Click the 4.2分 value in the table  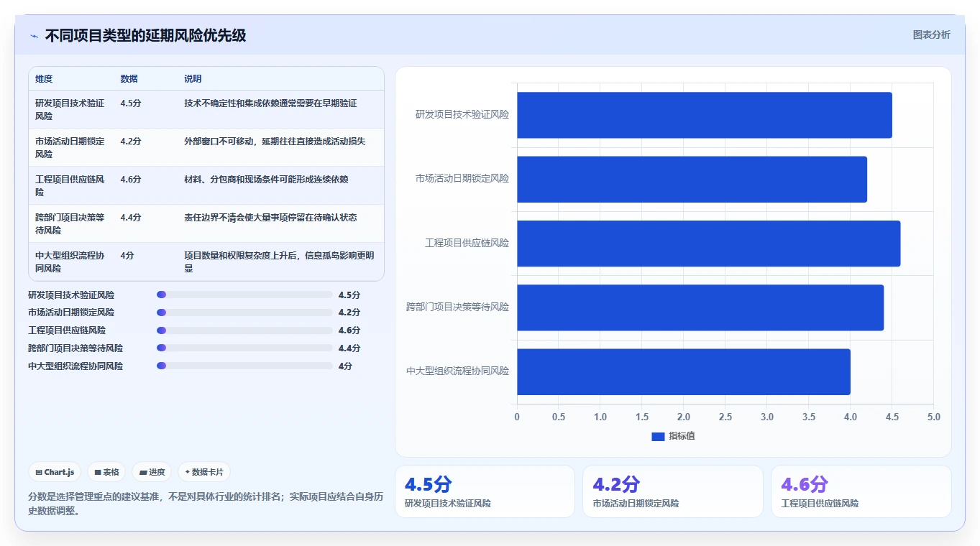point(131,142)
